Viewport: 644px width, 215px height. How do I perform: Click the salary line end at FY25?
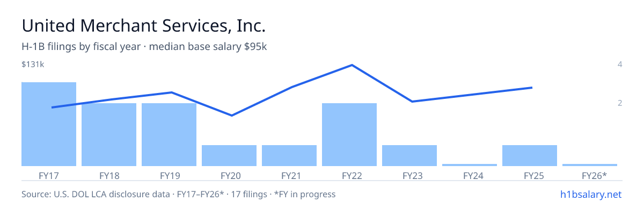tap(532, 88)
